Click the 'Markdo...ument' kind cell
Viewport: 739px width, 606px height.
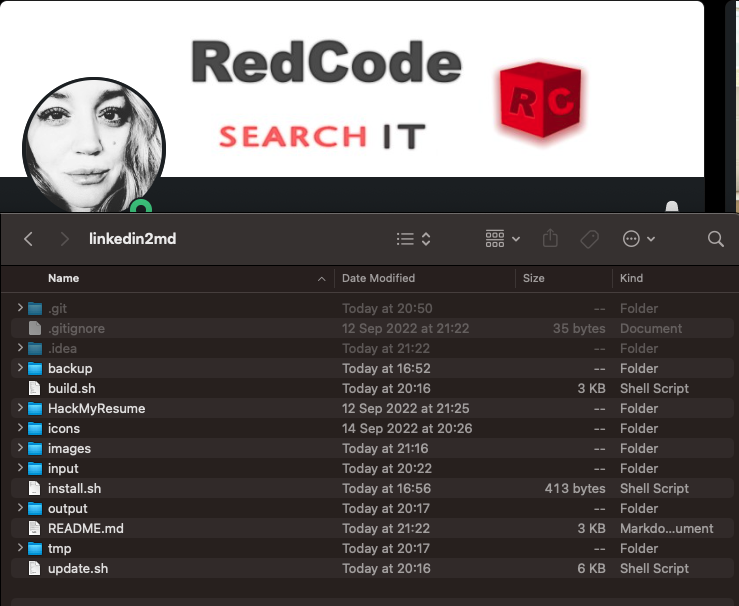(666, 529)
